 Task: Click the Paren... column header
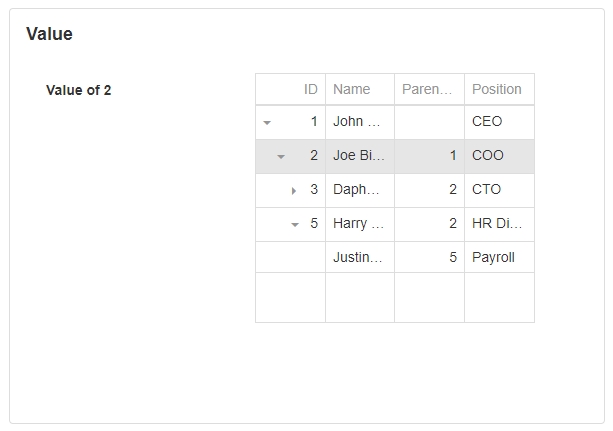[x=428, y=89]
